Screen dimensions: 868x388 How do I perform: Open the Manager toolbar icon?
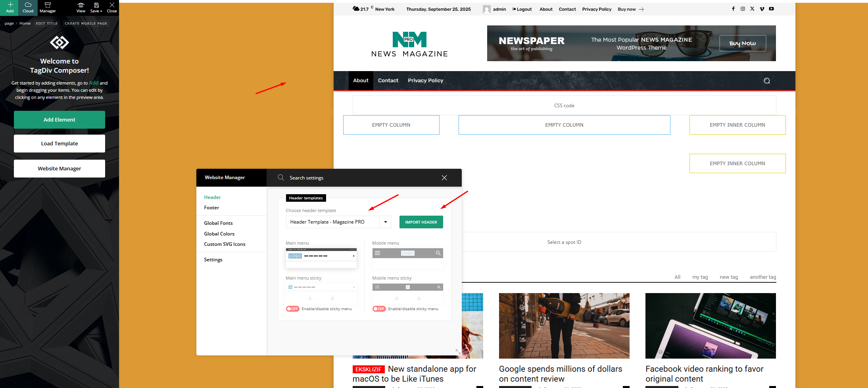pos(48,8)
